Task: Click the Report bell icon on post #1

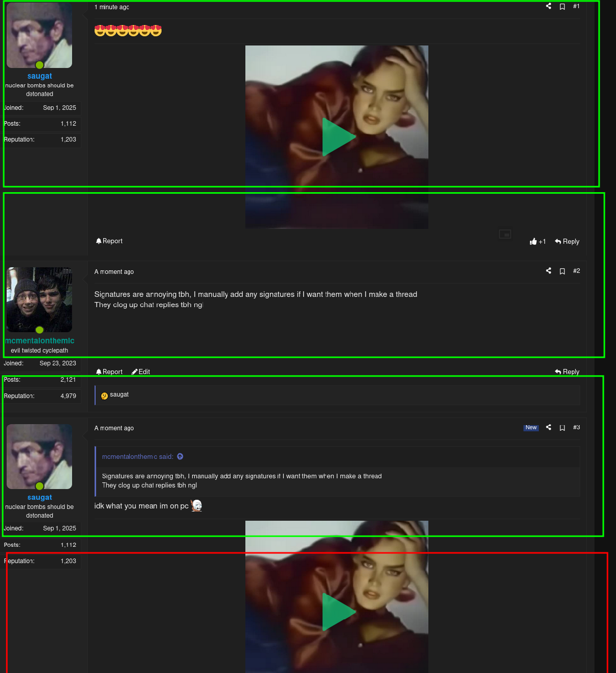Action: 99,241
